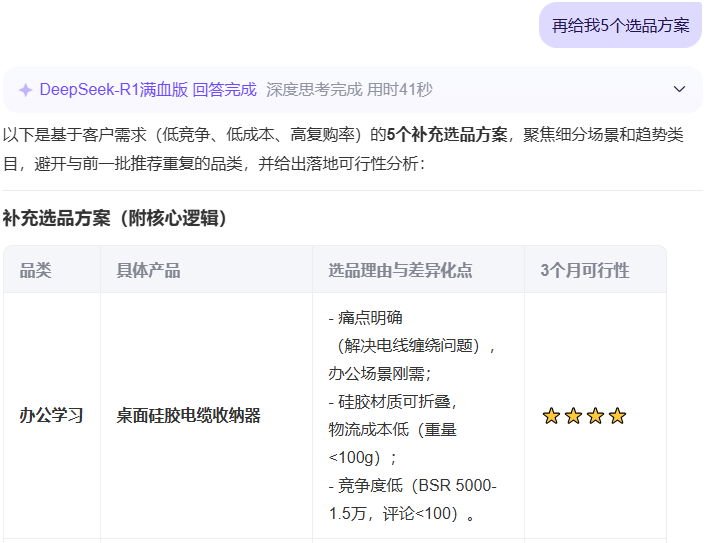This screenshot has height=543, width=714.
Task: Click the bold "5个补充选品方案" text
Action: (x=447, y=135)
